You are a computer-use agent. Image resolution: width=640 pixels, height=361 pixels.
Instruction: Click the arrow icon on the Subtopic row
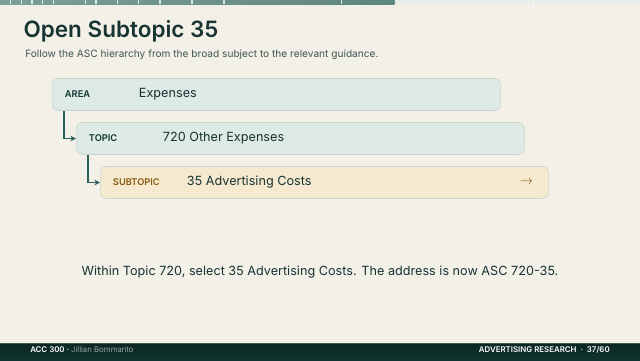pos(527,181)
